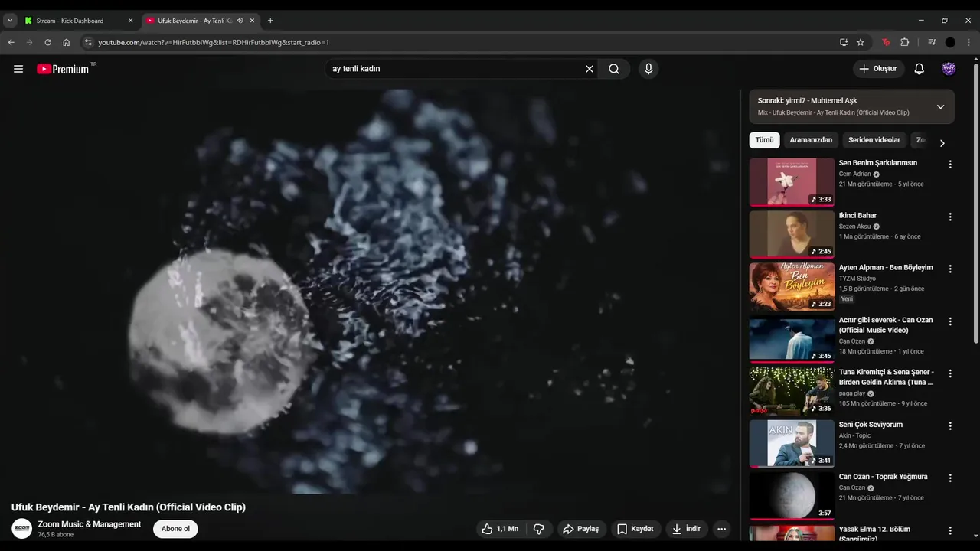
Task: Open options for Ayten Alpman - Ben Böyleyim
Action: pos(950,269)
